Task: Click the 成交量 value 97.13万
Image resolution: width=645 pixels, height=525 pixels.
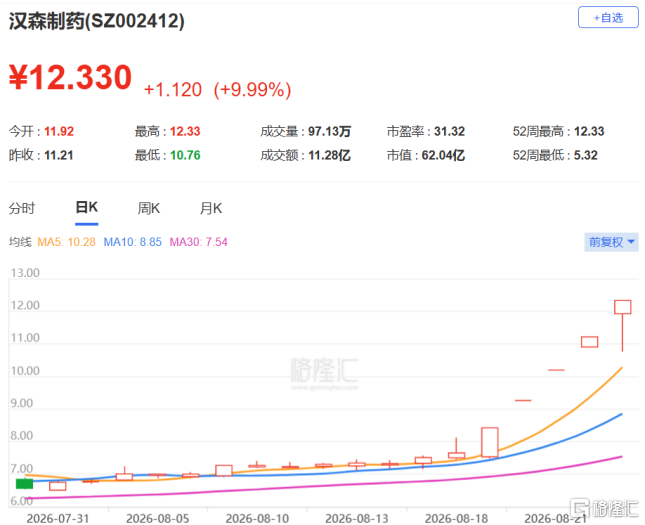Action: click(329, 131)
